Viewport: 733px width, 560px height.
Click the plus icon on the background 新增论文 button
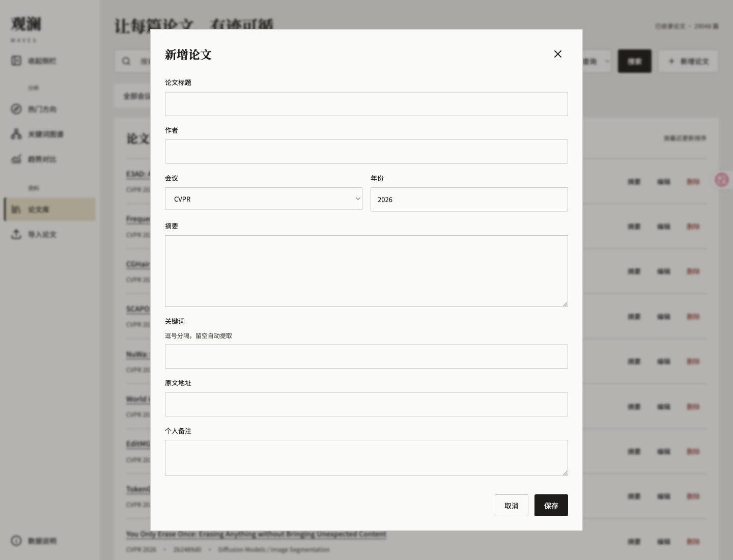671,61
